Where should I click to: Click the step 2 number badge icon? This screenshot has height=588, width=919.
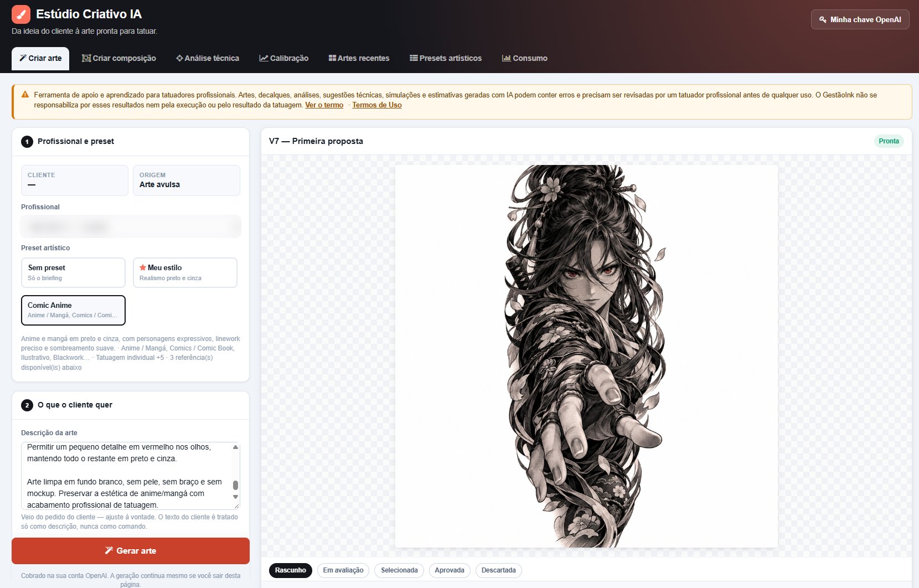coord(27,405)
